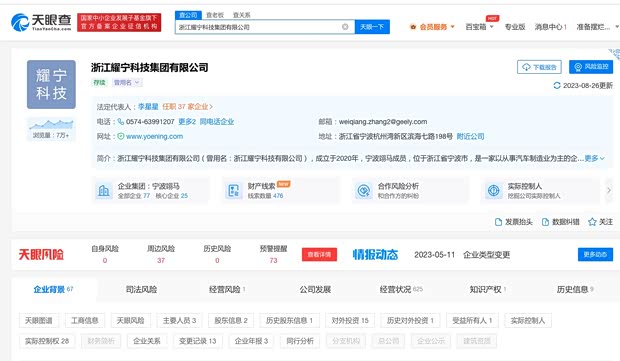
Task: Select the 经营状况 tab
Action: pyautogui.click(x=401, y=289)
